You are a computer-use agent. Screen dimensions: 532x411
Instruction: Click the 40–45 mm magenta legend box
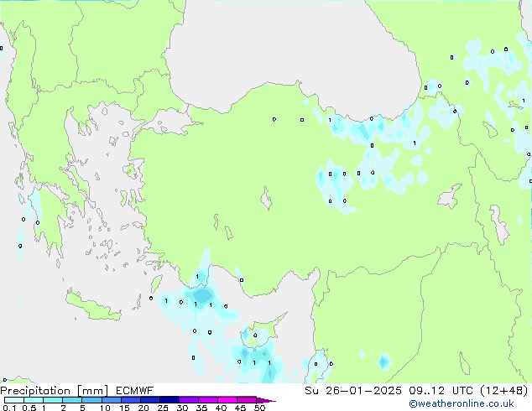click(x=227, y=400)
